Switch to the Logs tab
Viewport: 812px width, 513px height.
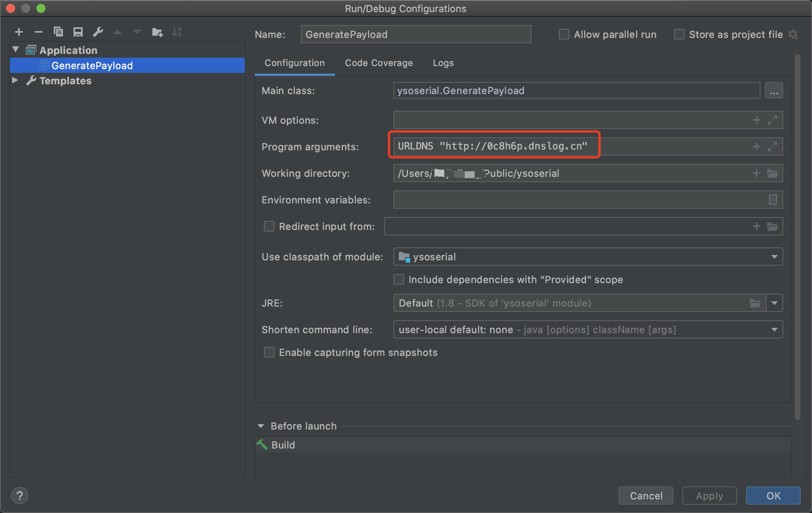coord(443,63)
